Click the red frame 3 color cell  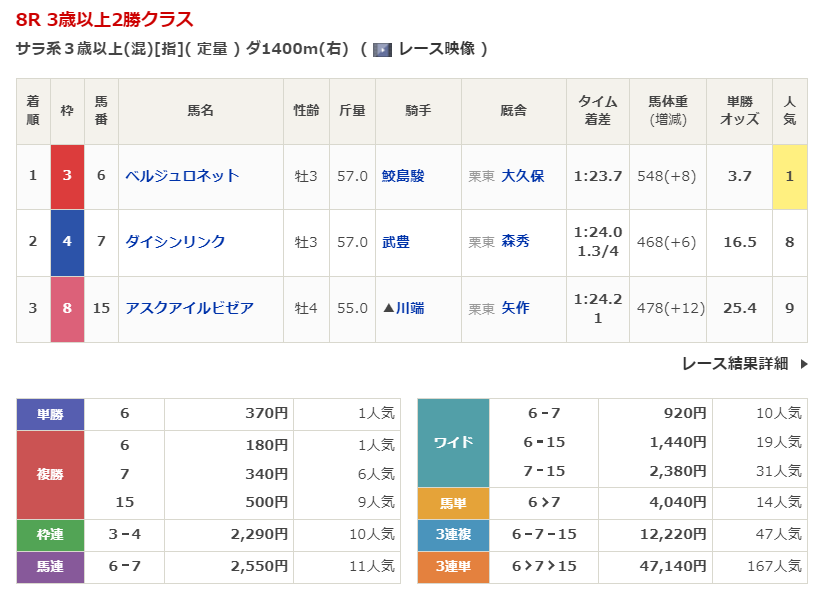click(x=67, y=176)
